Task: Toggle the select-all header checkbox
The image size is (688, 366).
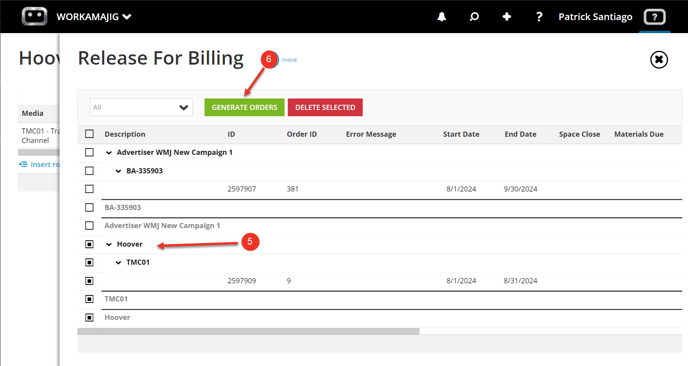Action: tap(89, 134)
